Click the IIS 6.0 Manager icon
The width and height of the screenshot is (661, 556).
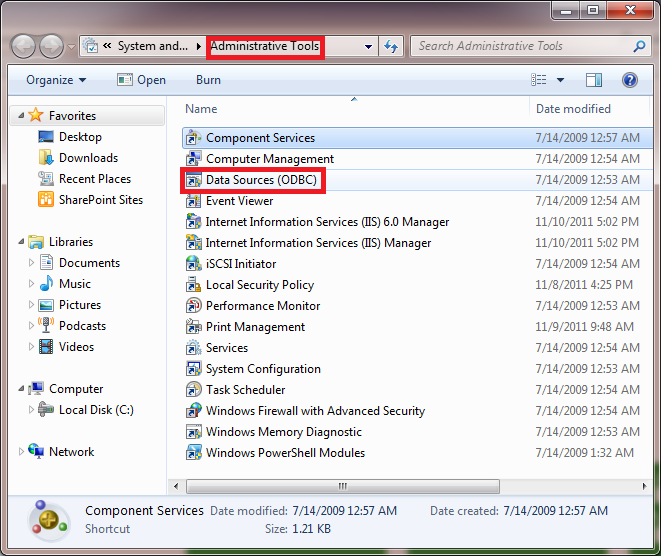coord(193,222)
